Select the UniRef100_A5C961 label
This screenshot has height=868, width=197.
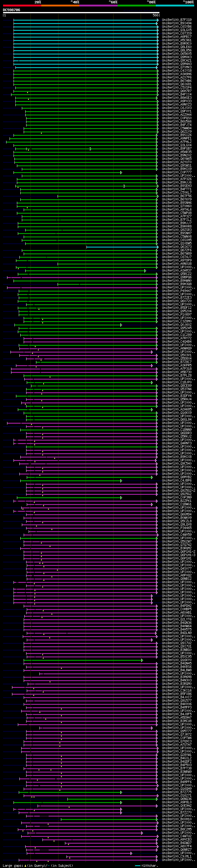[177, 40]
